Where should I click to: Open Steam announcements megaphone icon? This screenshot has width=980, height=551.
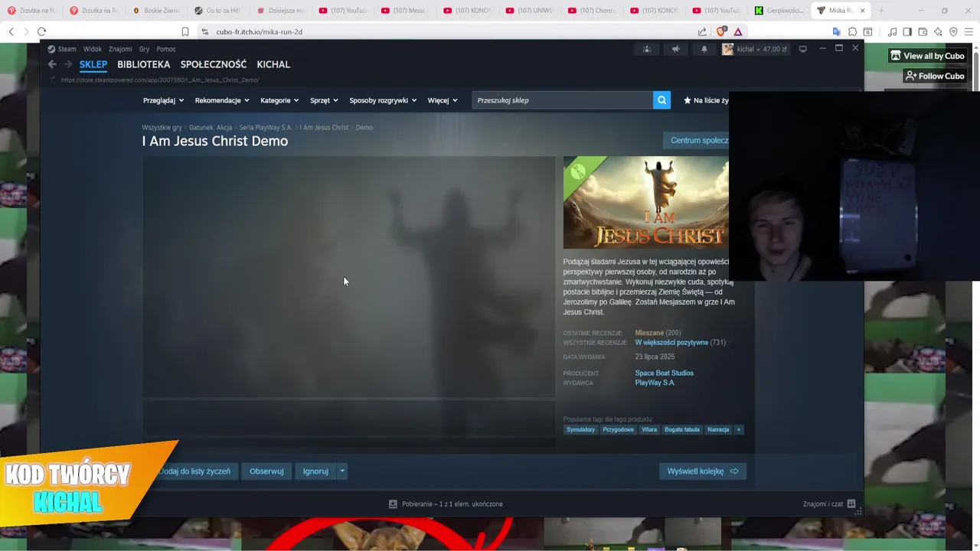click(675, 49)
